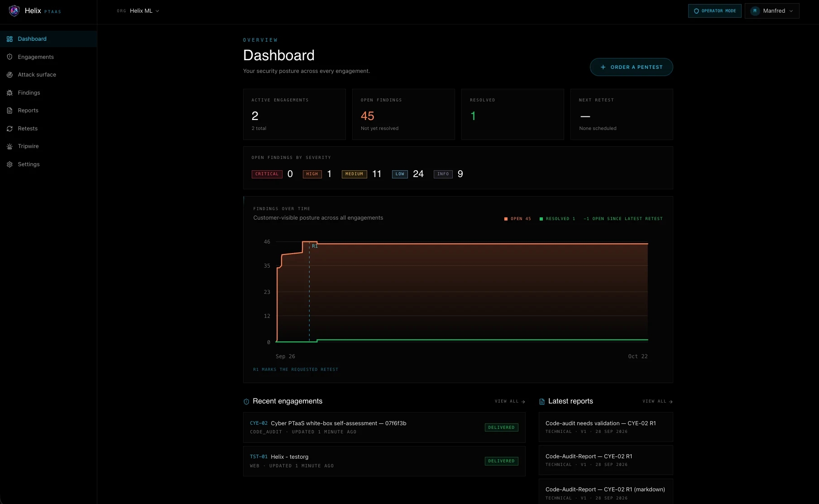Click the 'Not yet resolved' text
Viewport: 819px width, 504px height.
click(379, 129)
